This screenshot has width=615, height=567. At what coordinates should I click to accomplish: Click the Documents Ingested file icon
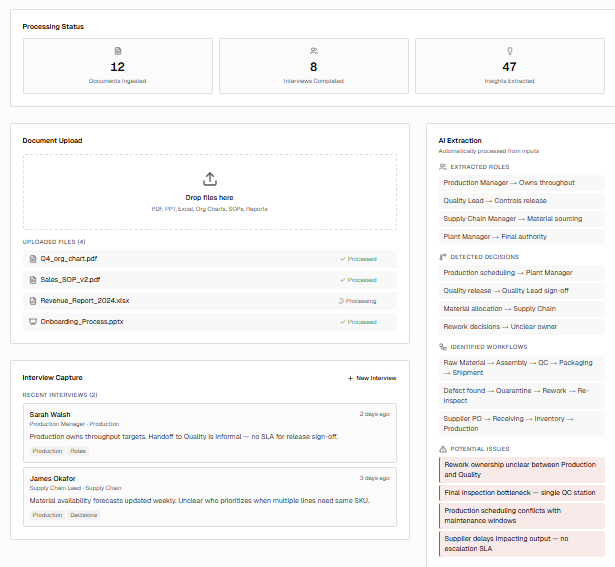tap(118, 51)
